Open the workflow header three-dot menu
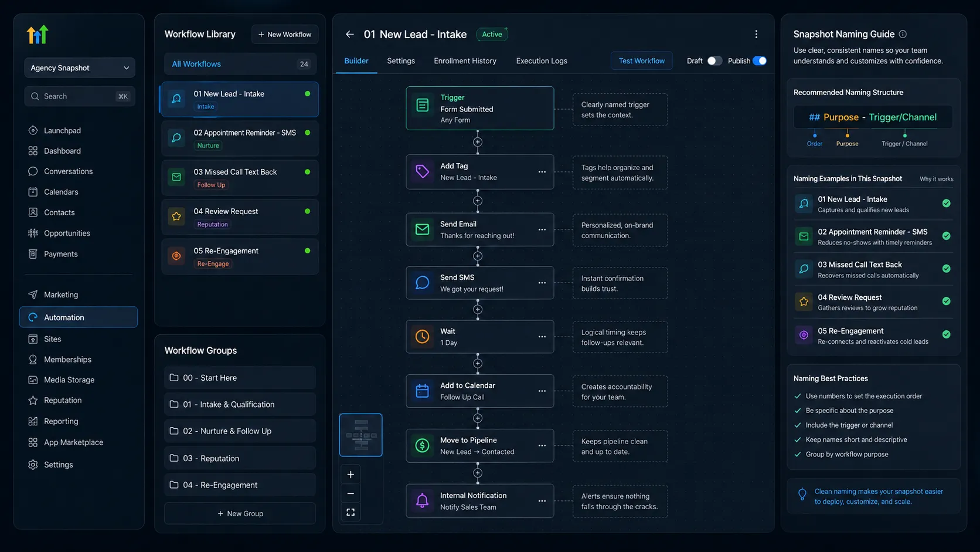 [x=756, y=35]
